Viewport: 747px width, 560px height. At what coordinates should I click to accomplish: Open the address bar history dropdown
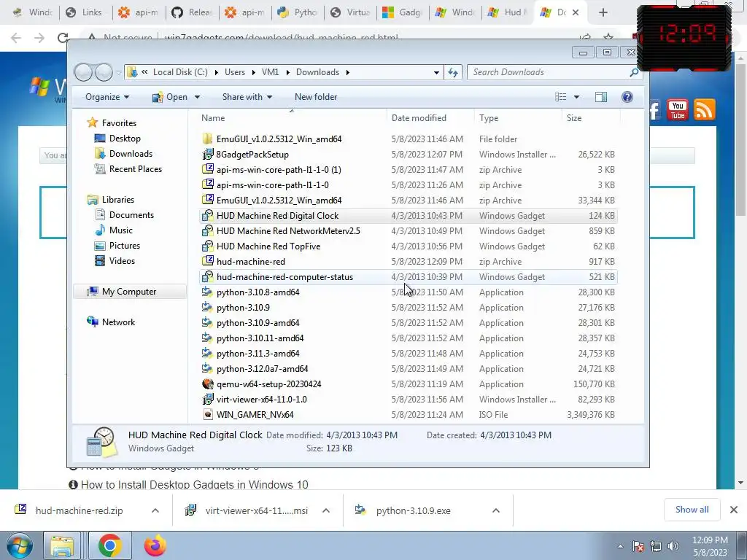[x=436, y=72]
